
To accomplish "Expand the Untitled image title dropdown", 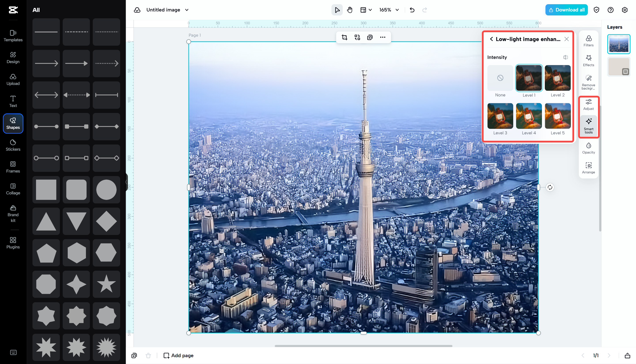I will pyautogui.click(x=187, y=10).
